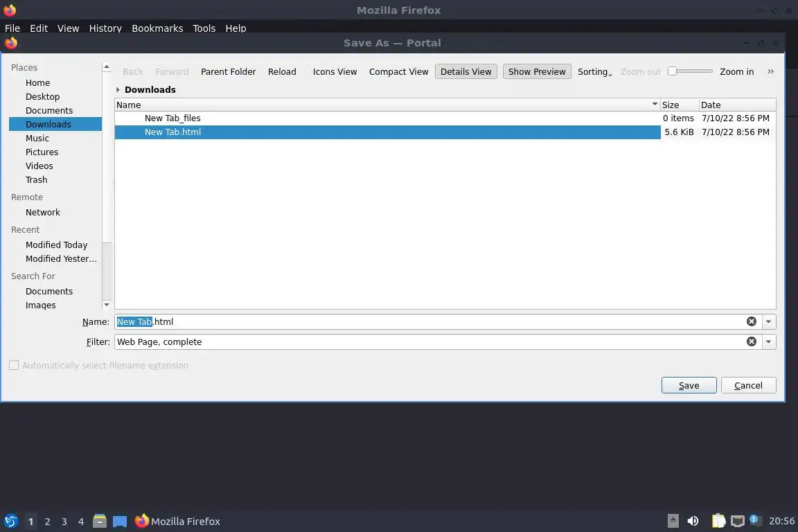Select Documents under Places

(x=55, y=110)
